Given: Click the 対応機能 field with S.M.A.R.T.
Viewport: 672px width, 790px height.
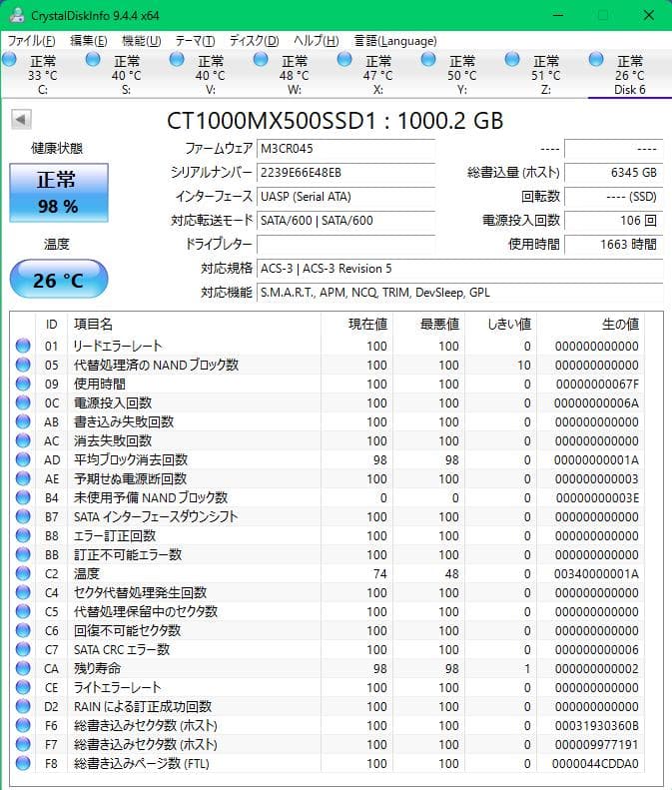Looking at the screenshot, I should tap(459, 293).
